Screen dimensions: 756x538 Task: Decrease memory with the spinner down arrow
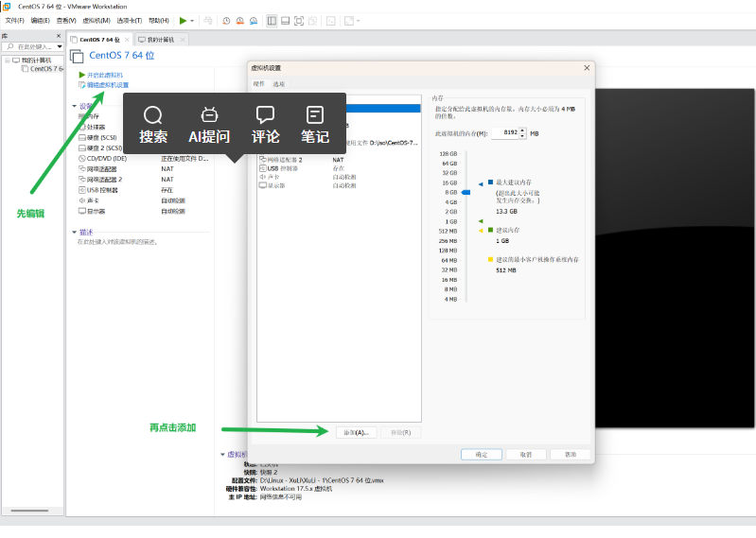522,136
